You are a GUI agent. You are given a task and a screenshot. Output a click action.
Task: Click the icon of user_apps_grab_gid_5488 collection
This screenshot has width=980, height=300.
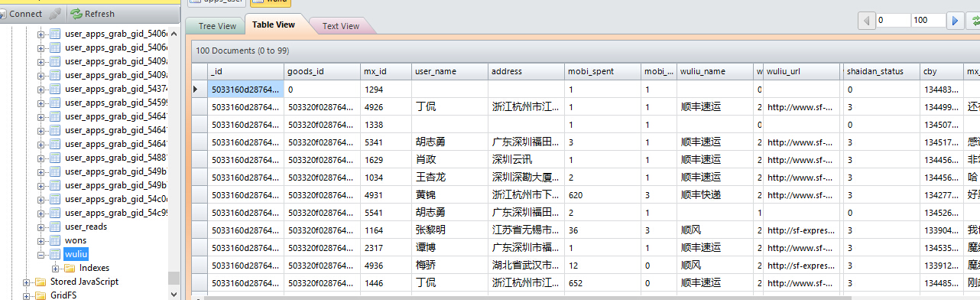[55, 158]
